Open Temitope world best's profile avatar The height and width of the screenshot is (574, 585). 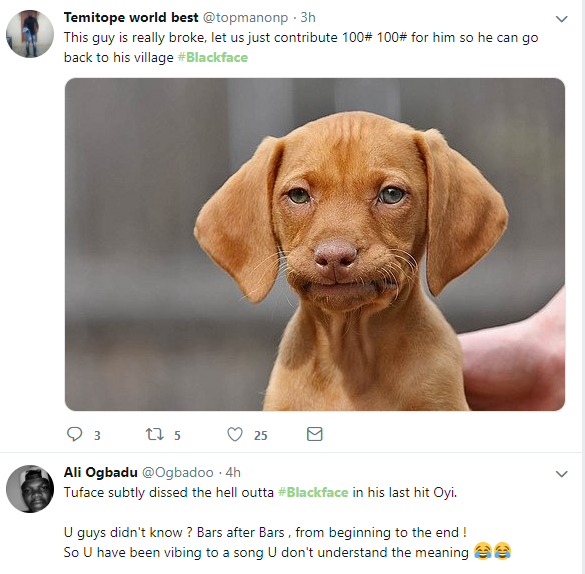[x=30, y=34]
